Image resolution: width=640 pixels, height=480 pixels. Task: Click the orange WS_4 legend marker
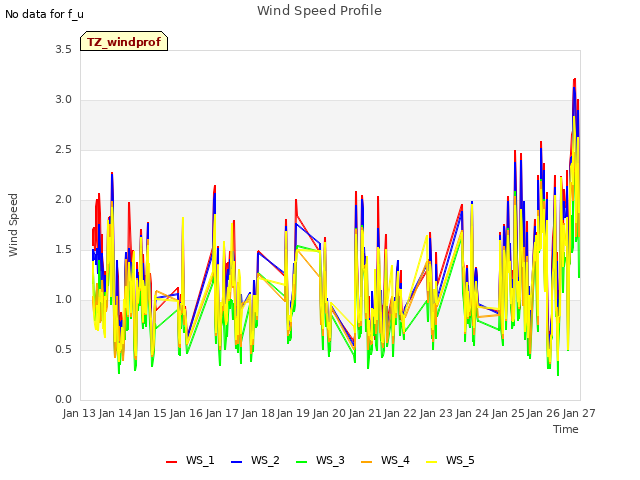(367, 462)
